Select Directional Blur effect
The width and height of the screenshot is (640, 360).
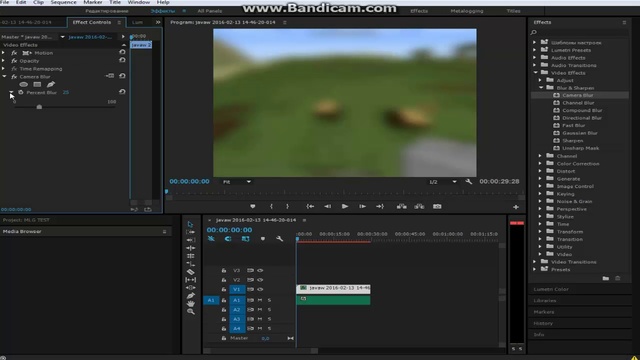pyautogui.click(x=582, y=118)
